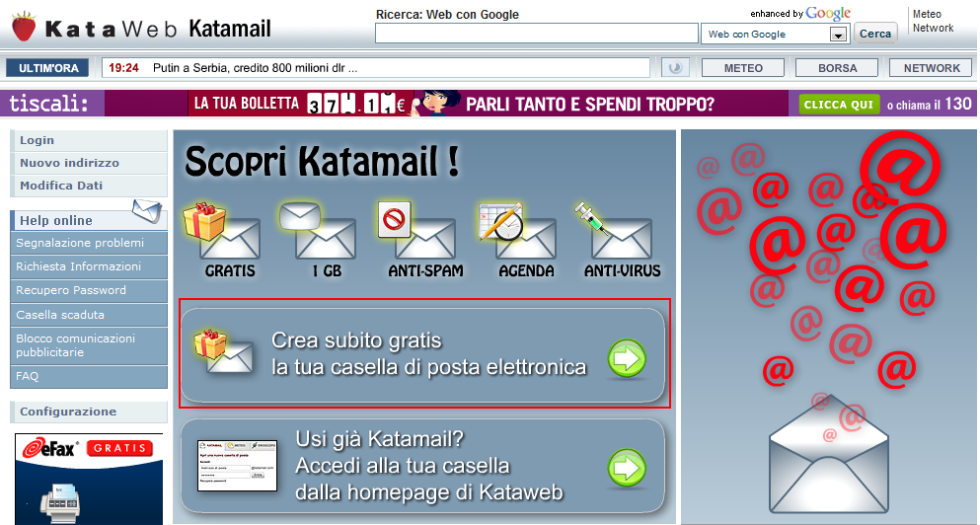Click the 1 GB envelope icon
Image resolution: width=980 pixels, height=525 pixels.
(318, 231)
